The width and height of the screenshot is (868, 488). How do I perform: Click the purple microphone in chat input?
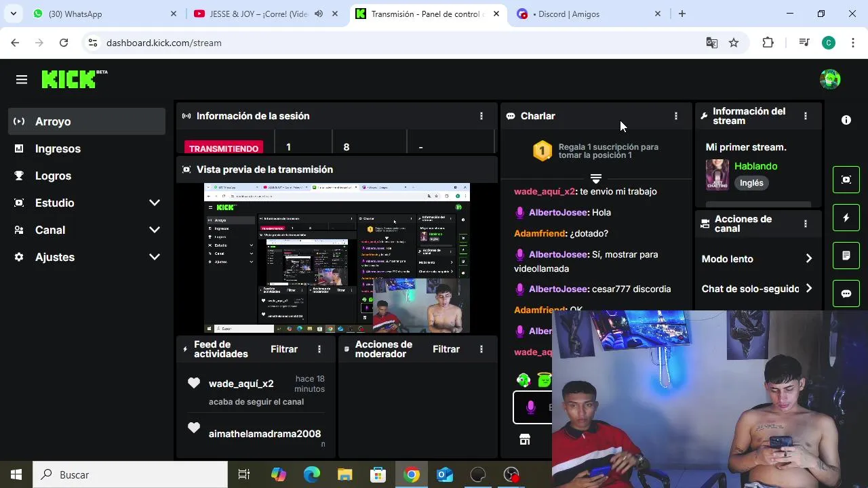(531, 407)
